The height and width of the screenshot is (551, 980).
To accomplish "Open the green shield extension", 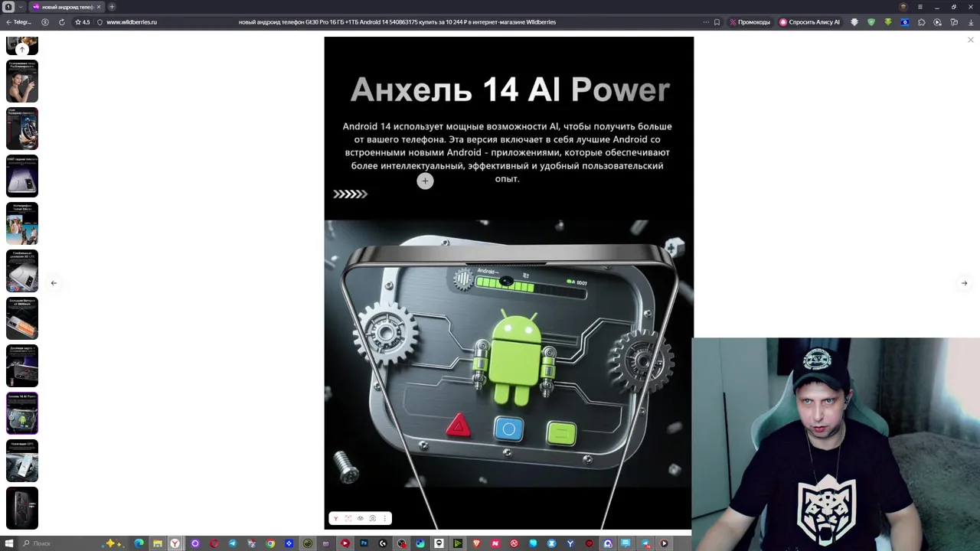I will [x=871, y=22].
